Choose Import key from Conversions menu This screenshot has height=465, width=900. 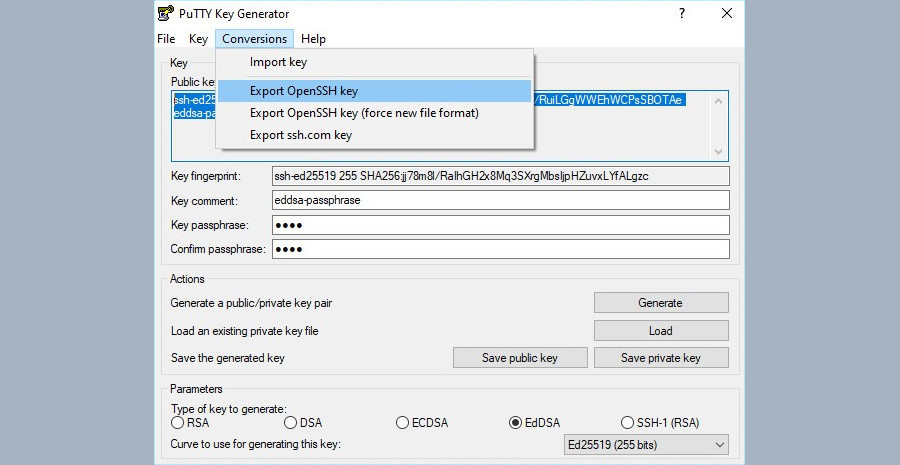374,62
